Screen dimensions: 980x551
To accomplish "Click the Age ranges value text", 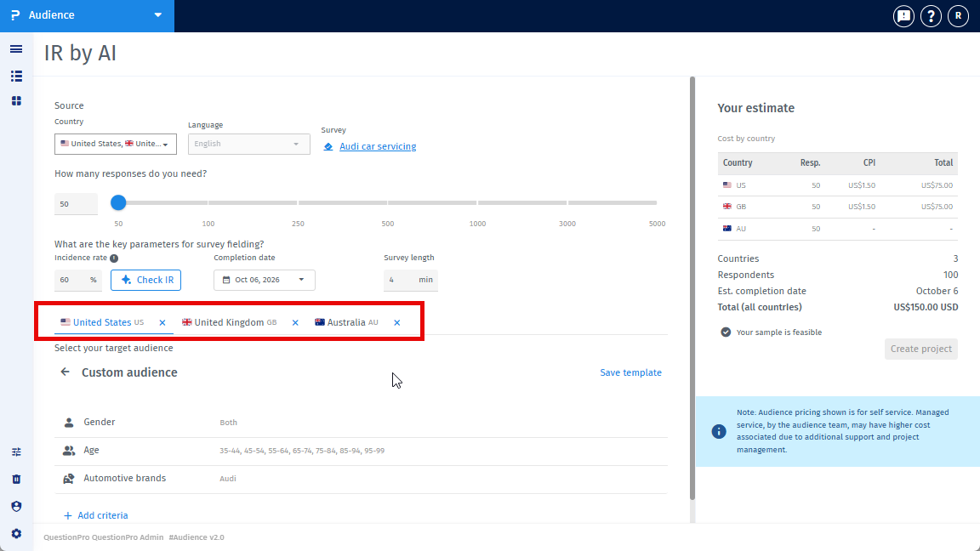I will point(302,451).
